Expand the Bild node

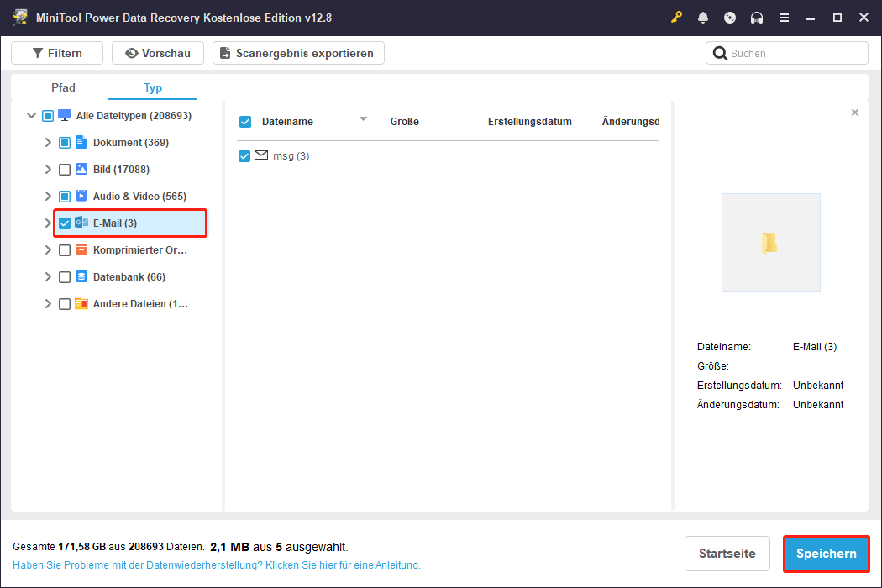[x=48, y=170]
